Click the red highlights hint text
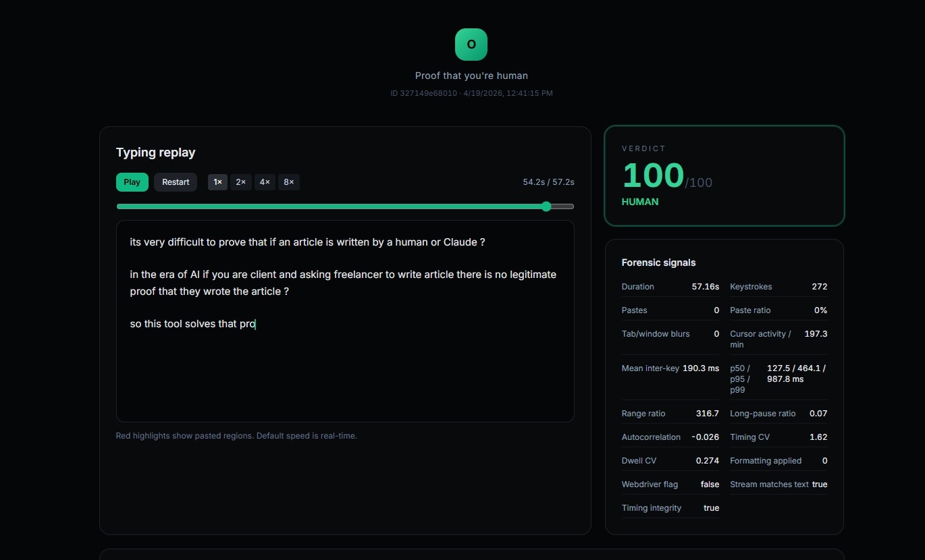 236,436
